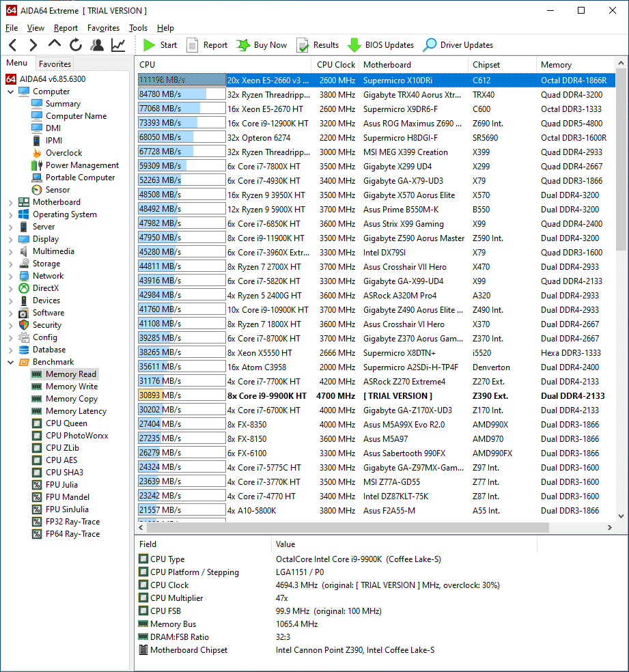Click BIOS Updates in the toolbar
Image resolution: width=629 pixels, height=672 pixels.
click(380, 45)
